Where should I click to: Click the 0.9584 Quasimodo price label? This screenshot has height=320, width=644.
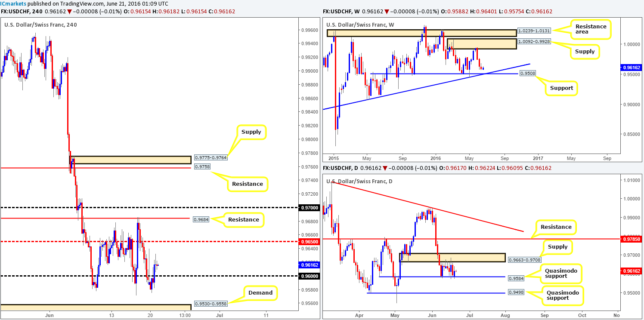tap(516, 278)
